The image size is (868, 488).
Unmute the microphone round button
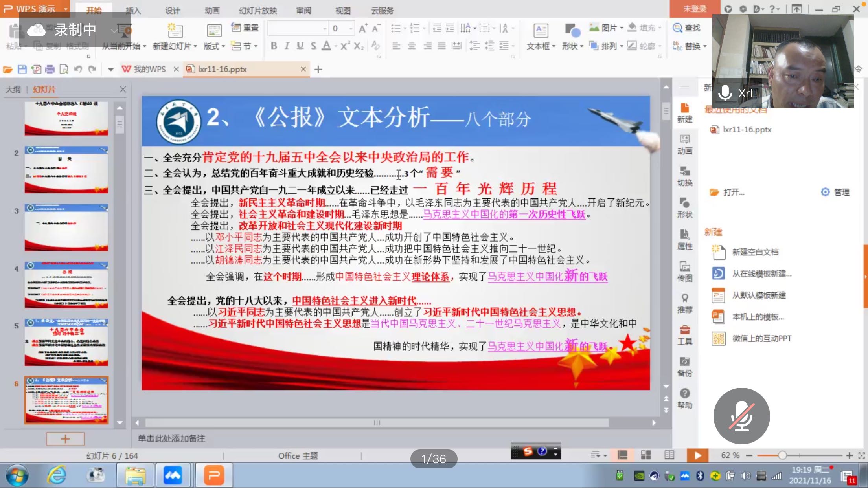click(x=741, y=416)
